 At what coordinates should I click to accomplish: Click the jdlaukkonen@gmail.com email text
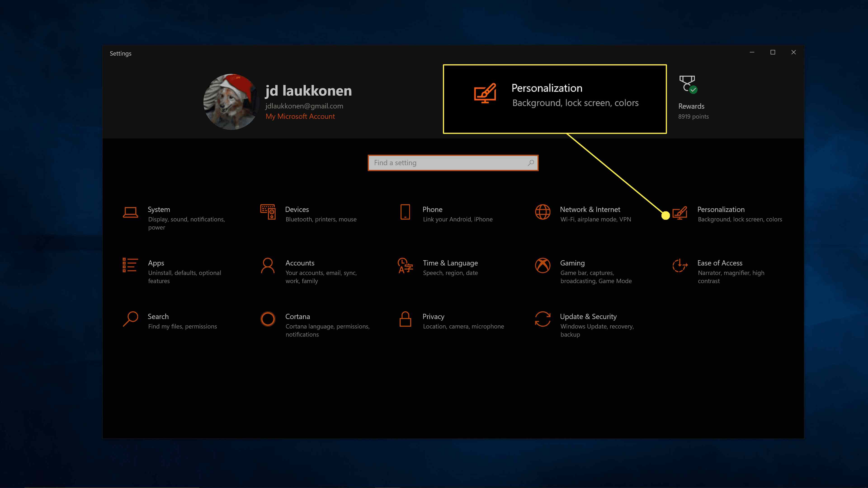point(304,106)
